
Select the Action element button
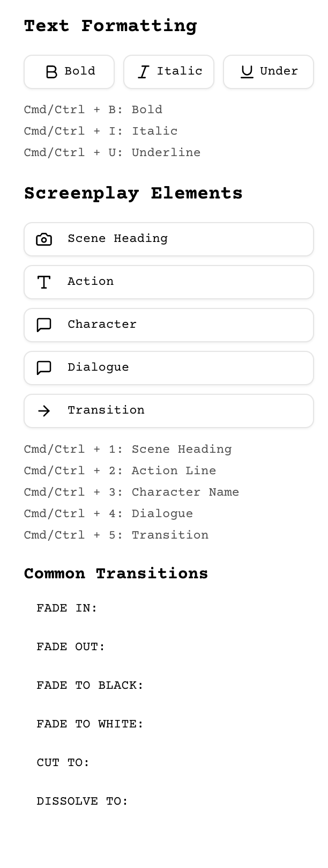click(x=169, y=282)
